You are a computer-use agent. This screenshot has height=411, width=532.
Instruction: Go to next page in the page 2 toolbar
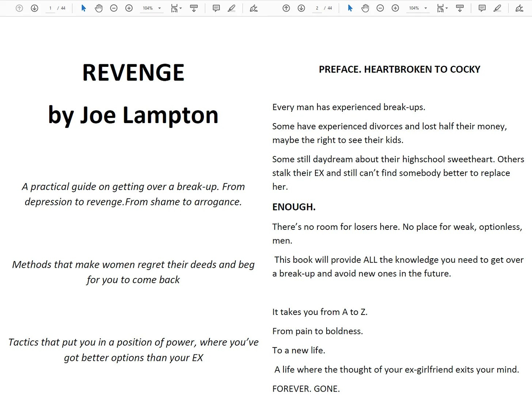pos(301,8)
